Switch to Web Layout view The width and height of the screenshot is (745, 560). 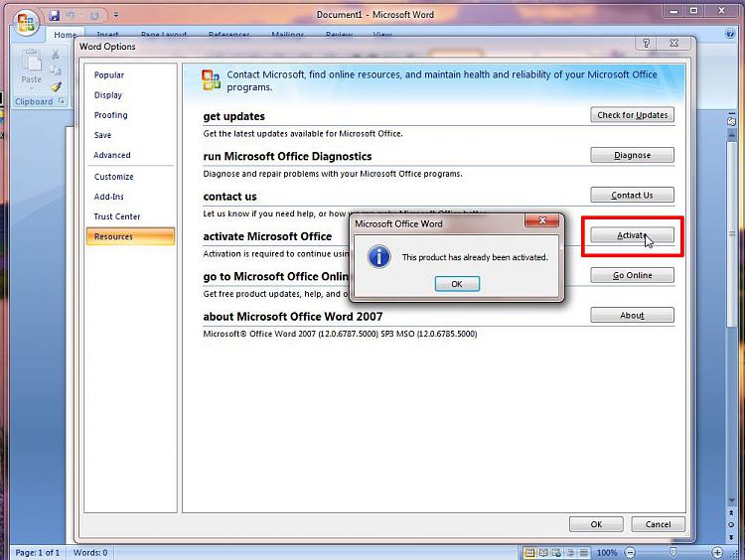point(556,553)
